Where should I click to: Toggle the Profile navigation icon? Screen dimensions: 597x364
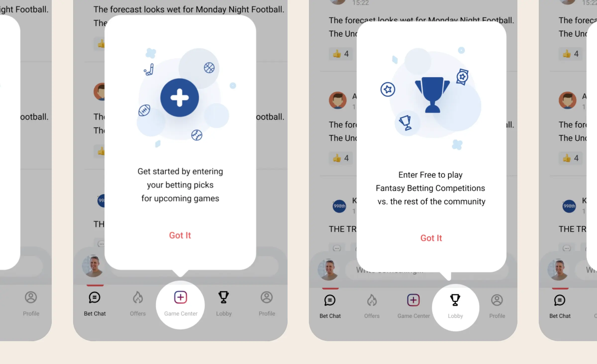coord(266,303)
